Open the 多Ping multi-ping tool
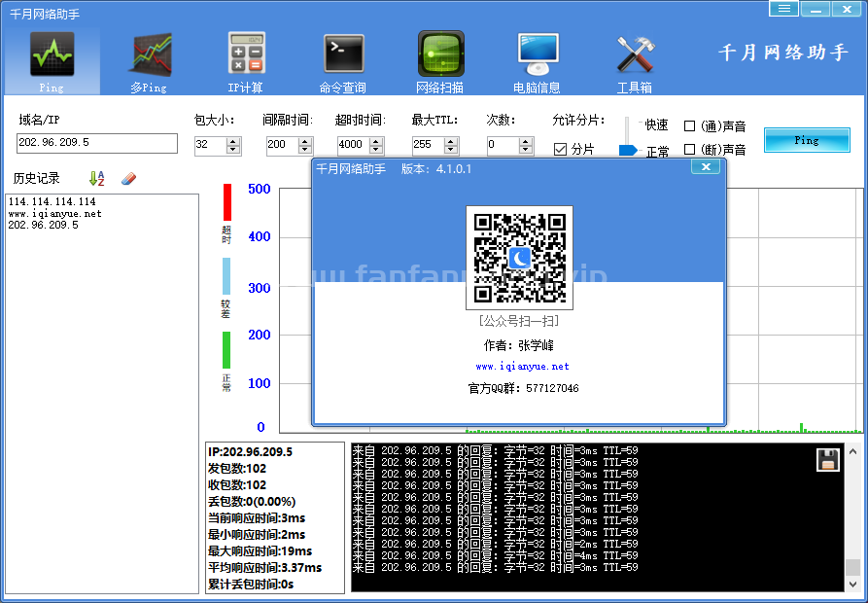The width and height of the screenshot is (868, 603). point(150,55)
